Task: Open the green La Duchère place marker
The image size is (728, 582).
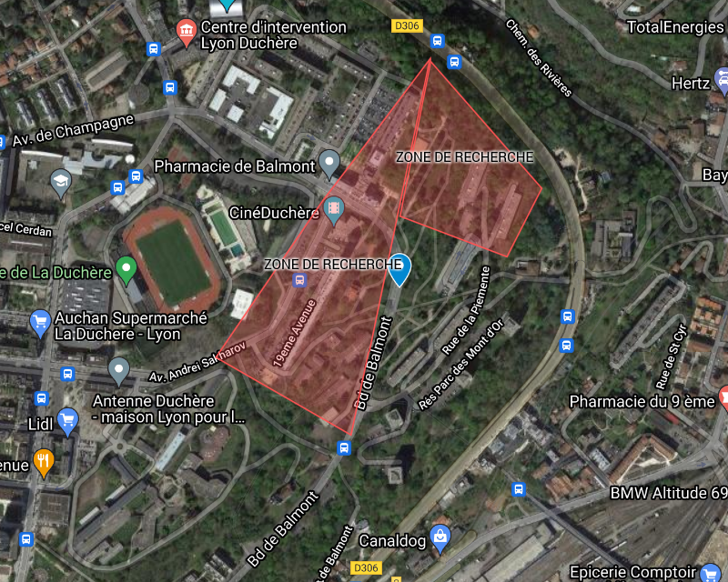Action: [x=126, y=270]
